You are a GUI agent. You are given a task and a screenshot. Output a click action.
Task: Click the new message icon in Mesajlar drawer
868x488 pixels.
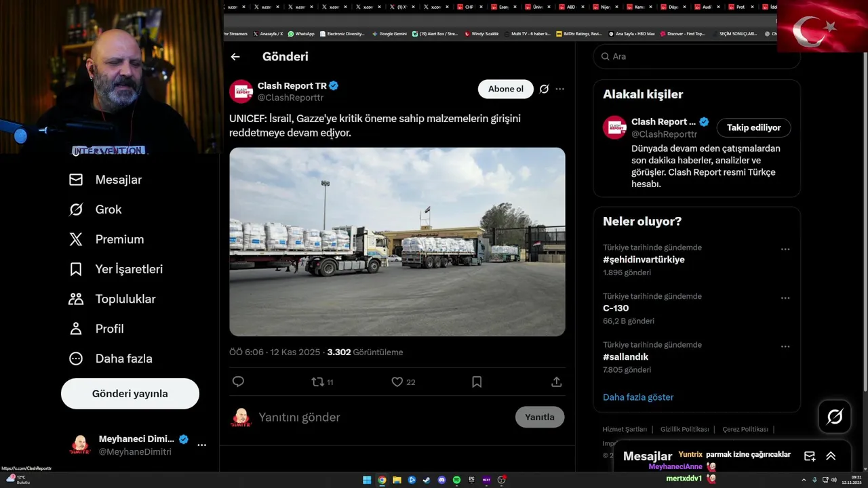(x=809, y=456)
